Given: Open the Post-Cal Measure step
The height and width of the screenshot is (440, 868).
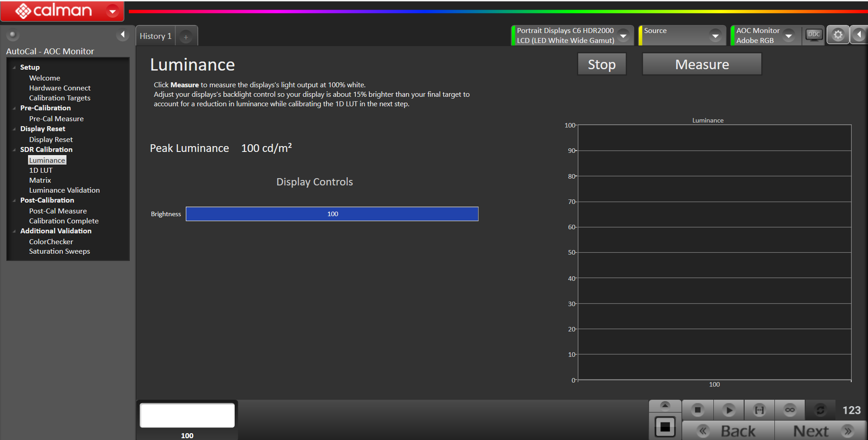Looking at the screenshot, I should [58, 211].
